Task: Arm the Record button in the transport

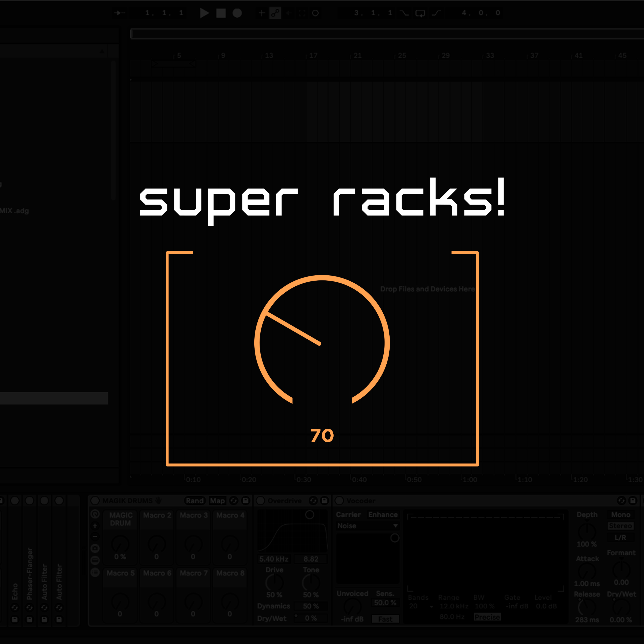Action: pos(237,13)
